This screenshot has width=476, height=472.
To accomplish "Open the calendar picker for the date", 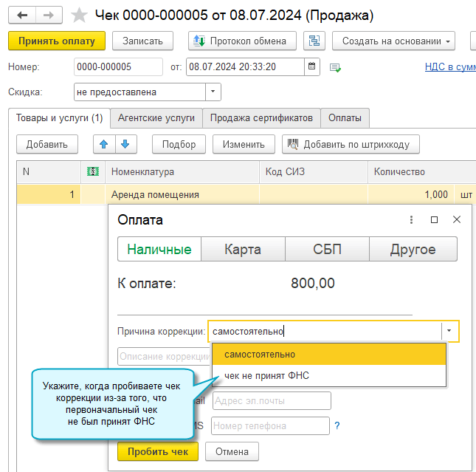I will [x=313, y=67].
